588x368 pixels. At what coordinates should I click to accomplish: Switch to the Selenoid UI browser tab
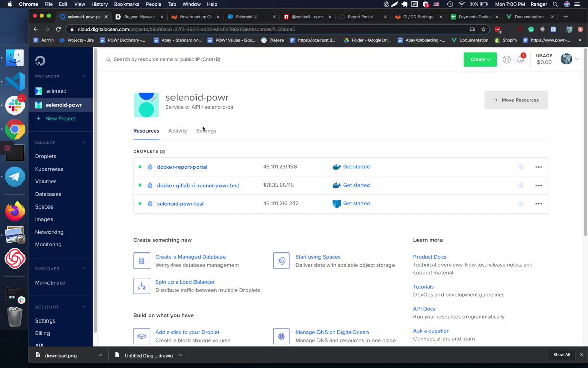click(x=251, y=17)
